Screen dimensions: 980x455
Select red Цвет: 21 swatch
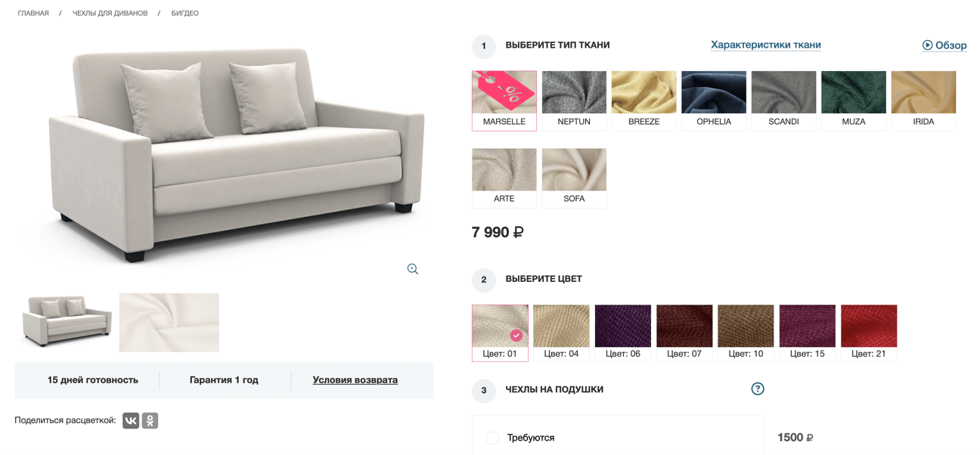(869, 333)
